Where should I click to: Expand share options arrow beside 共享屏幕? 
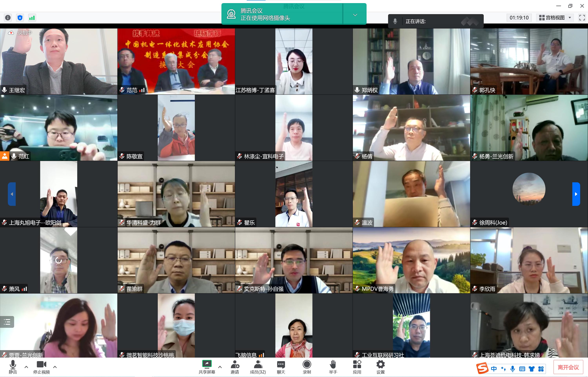point(220,367)
